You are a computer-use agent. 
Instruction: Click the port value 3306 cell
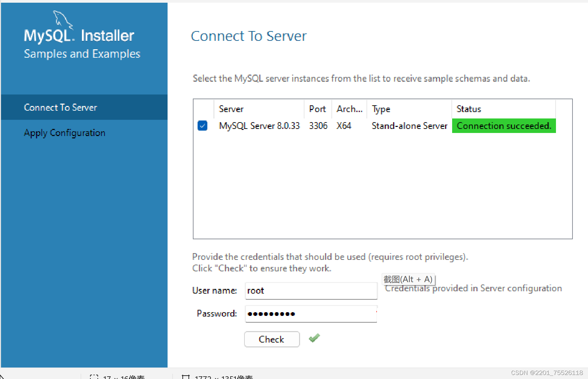(x=318, y=126)
